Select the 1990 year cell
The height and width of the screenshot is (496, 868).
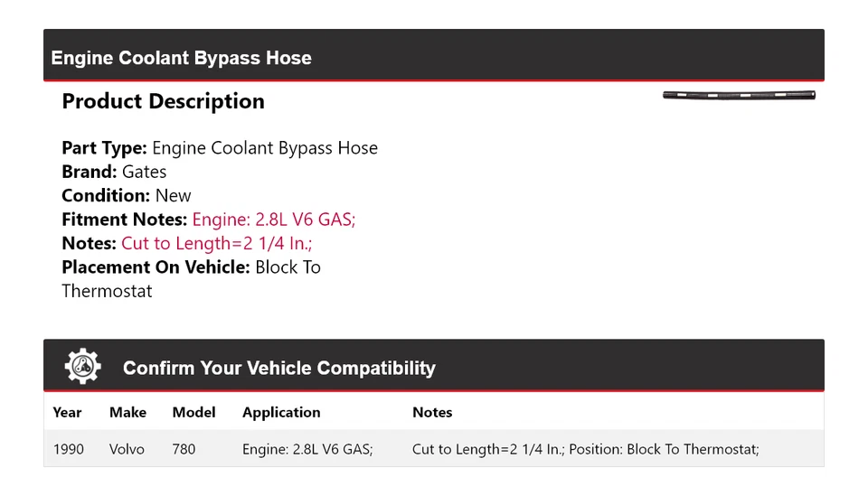[x=68, y=449]
